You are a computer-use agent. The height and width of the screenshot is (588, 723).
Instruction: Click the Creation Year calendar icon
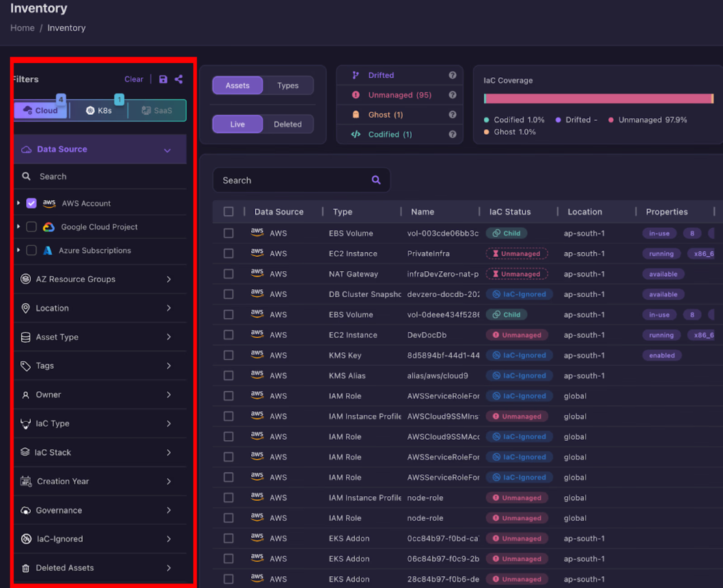[26, 481]
